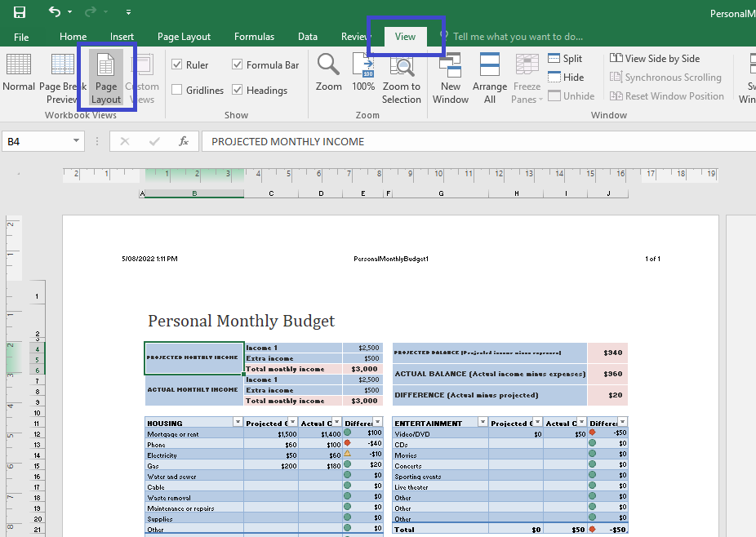
Task: Select the $960 actual balance cell
Action: coord(607,374)
